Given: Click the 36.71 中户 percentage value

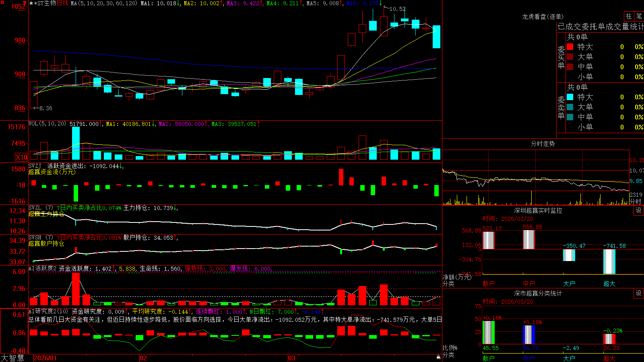Looking at the screenshot, I should tap(531, 348).
